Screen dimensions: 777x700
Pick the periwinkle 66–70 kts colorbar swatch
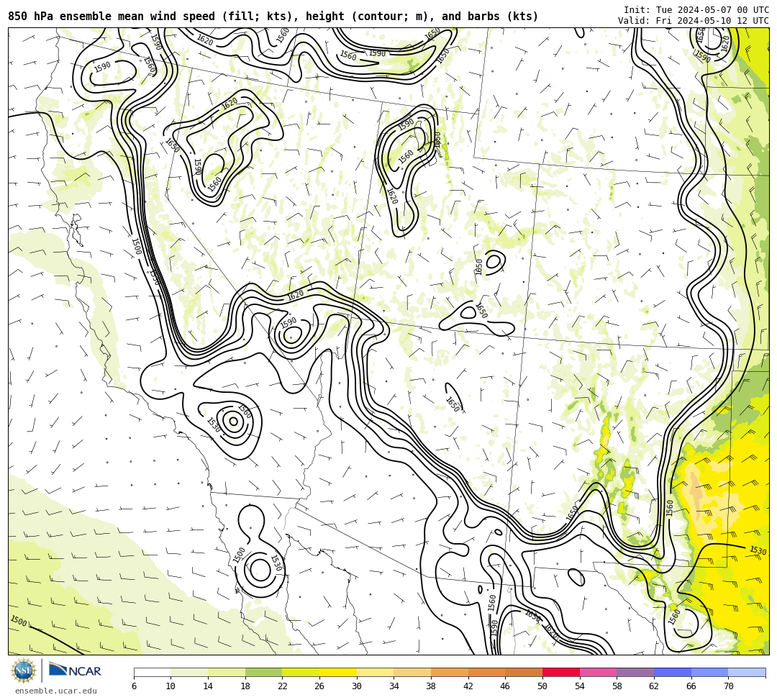click(x=709, y=672)
